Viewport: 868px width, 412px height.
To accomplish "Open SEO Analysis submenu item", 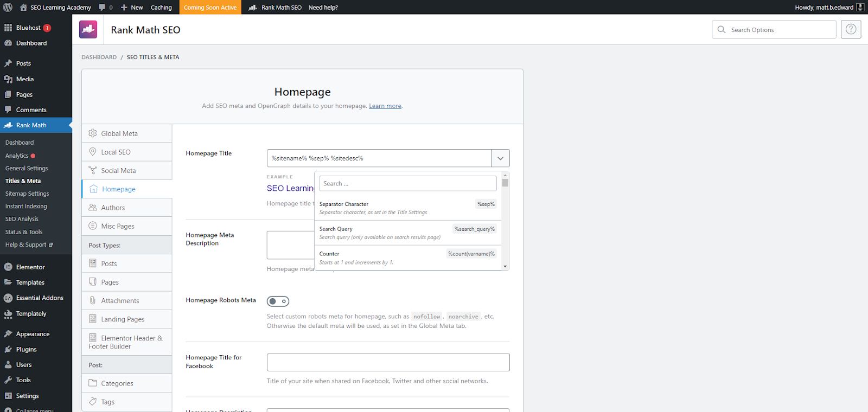I will tap(22, 219).
